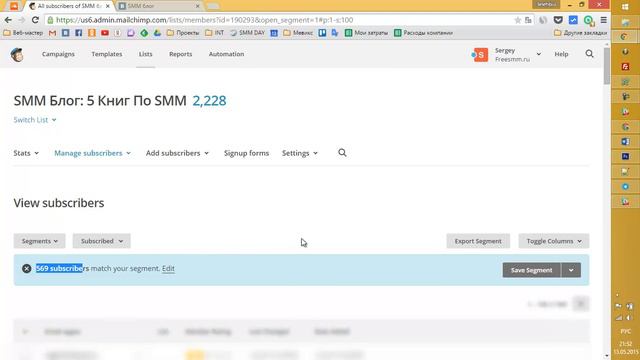The width and height of the screenshot is (640, 360).
Task: Click the translate icon in address bar
Action: point(528,20)
